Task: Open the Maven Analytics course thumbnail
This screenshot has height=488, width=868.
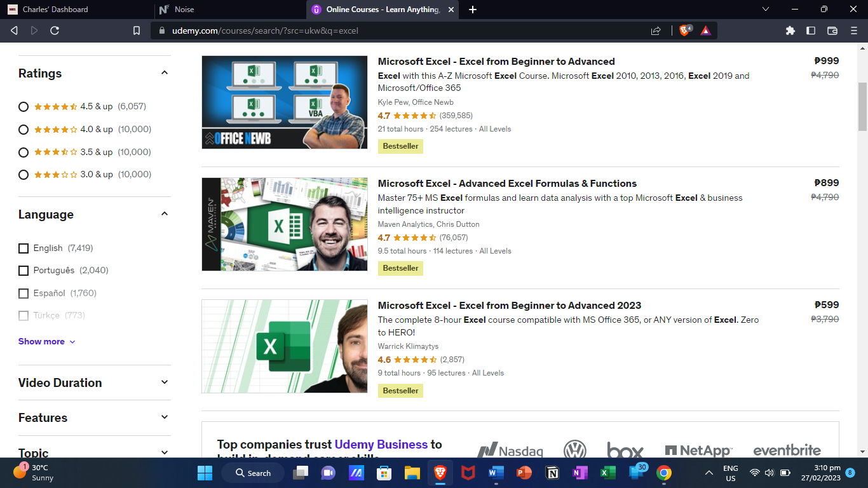Action: point(285,224)
